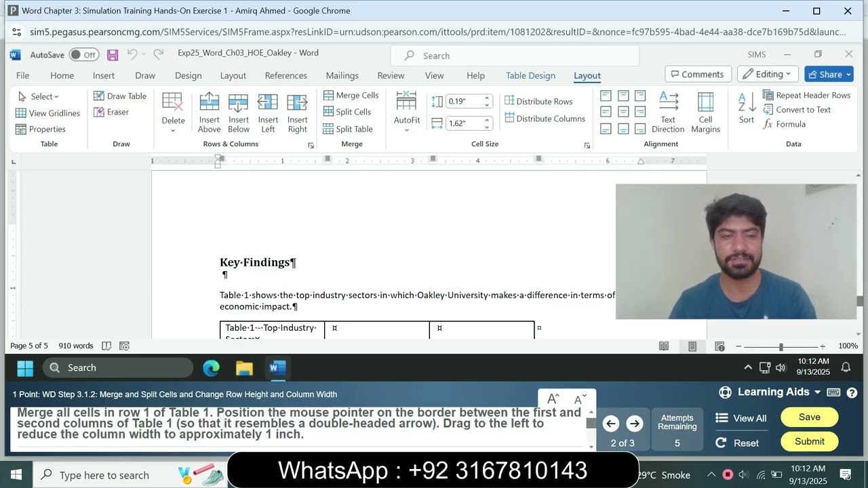This screenshot has height=488, width=868.
Task: Switch to the Table Design tab
Action: click(530, 75)
